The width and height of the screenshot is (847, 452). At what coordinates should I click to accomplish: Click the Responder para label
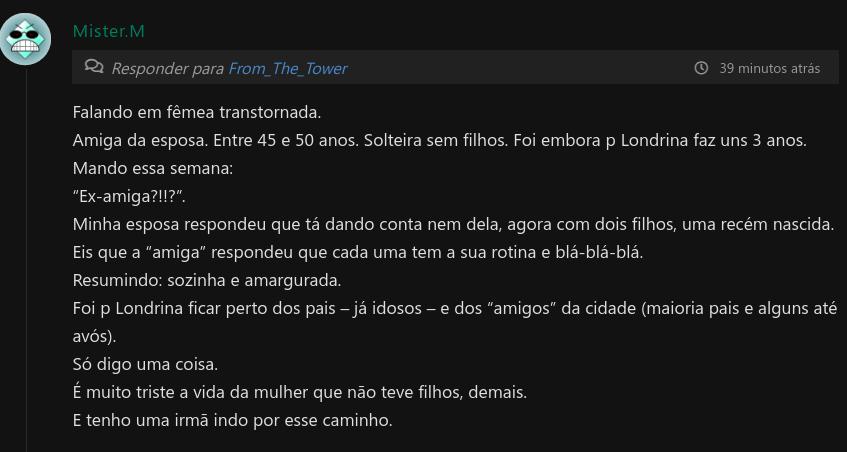tap(167, 69)
